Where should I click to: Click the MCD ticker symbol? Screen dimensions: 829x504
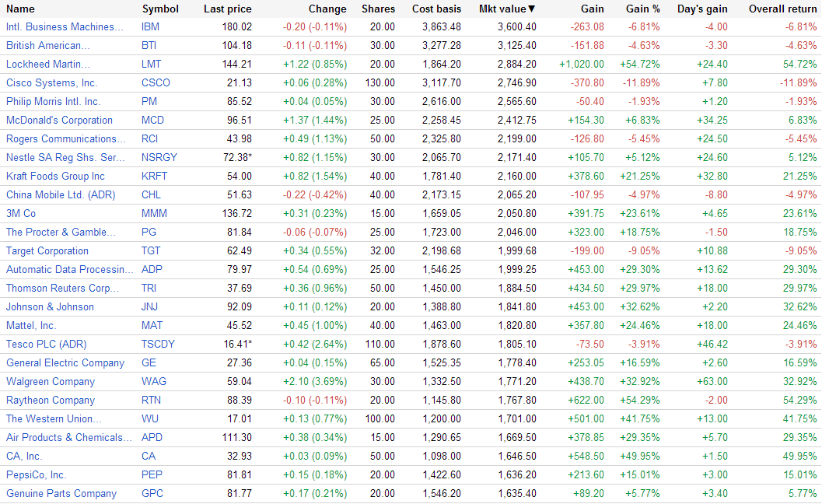[152, 120]
